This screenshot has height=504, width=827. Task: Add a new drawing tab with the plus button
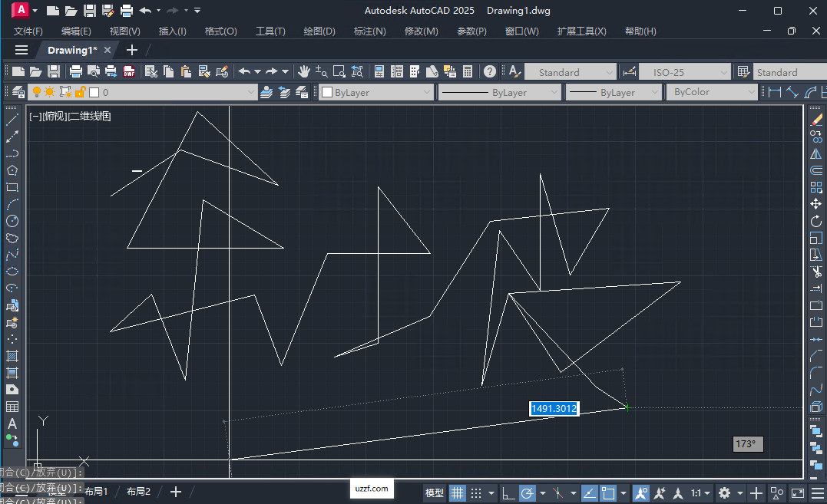pyautogui.click(x=132, y=50)
